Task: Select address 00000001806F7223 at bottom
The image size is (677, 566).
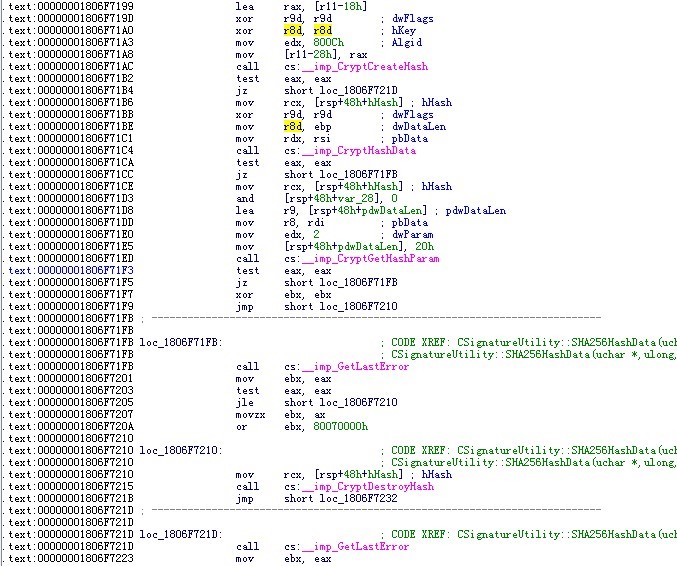Action: (71, 559)
